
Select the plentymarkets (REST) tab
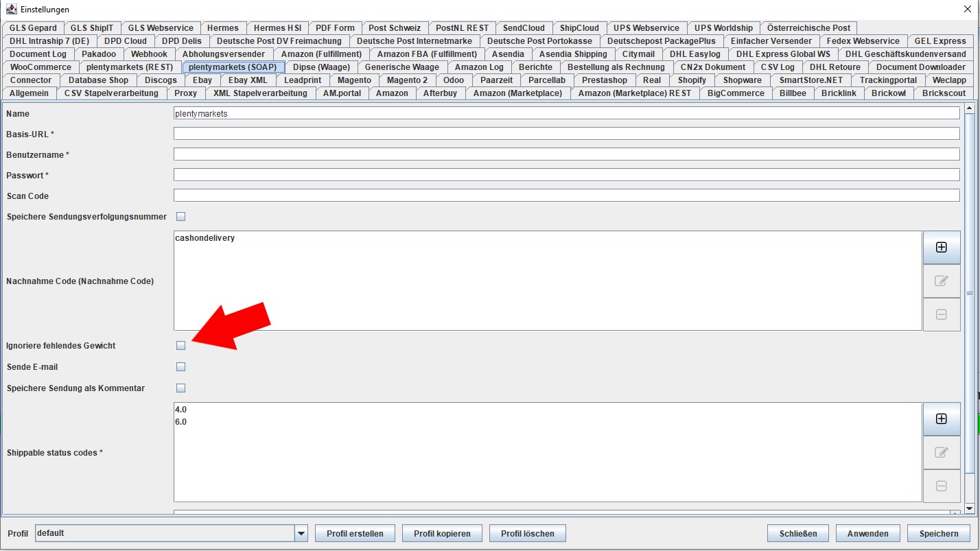130,67
